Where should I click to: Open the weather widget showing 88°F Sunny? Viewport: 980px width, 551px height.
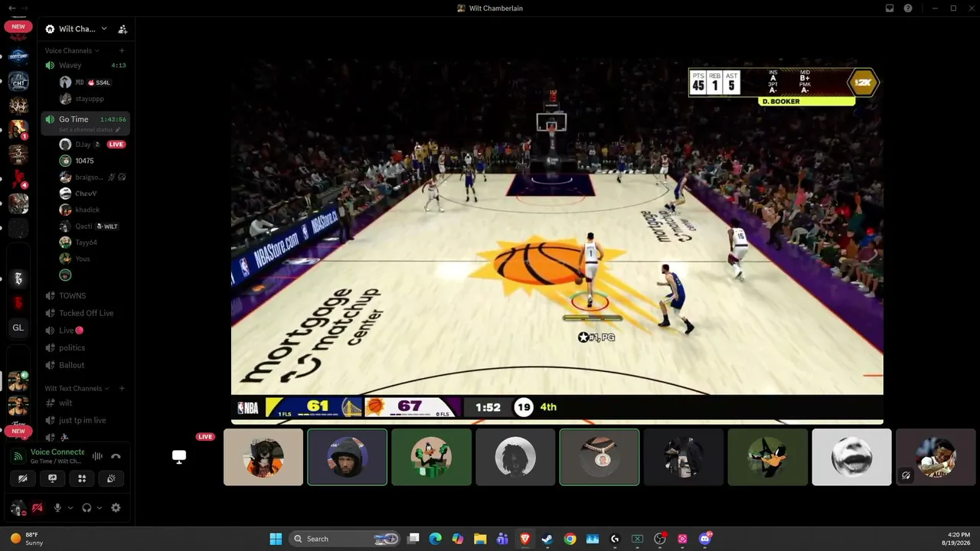28,539
